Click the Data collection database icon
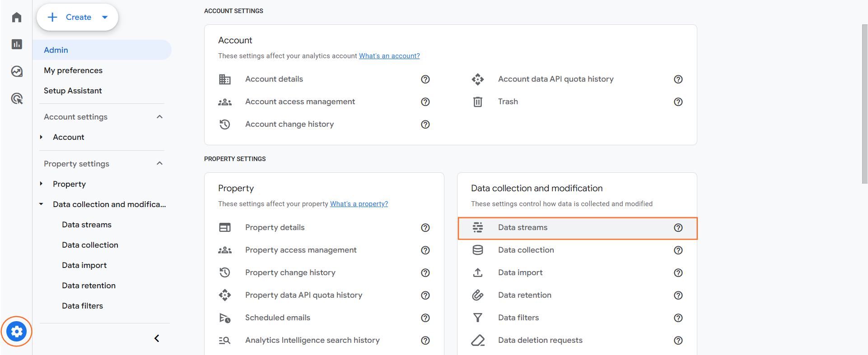868x355 pixels. [x=478, y=250]
